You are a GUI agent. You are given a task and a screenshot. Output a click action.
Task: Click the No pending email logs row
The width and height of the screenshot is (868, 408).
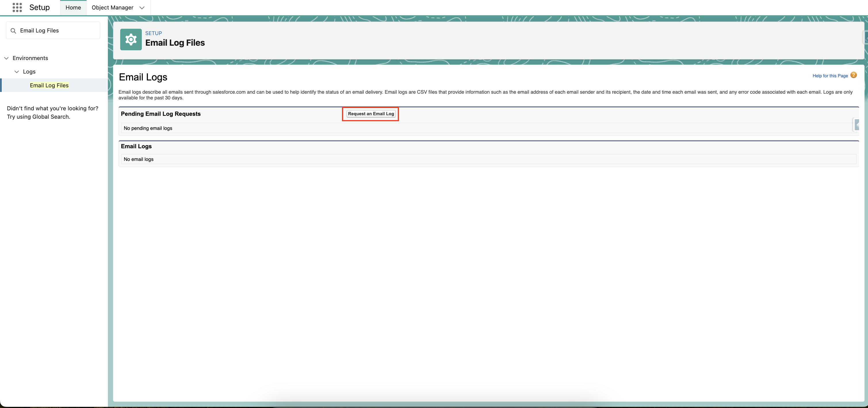(148, 128)
